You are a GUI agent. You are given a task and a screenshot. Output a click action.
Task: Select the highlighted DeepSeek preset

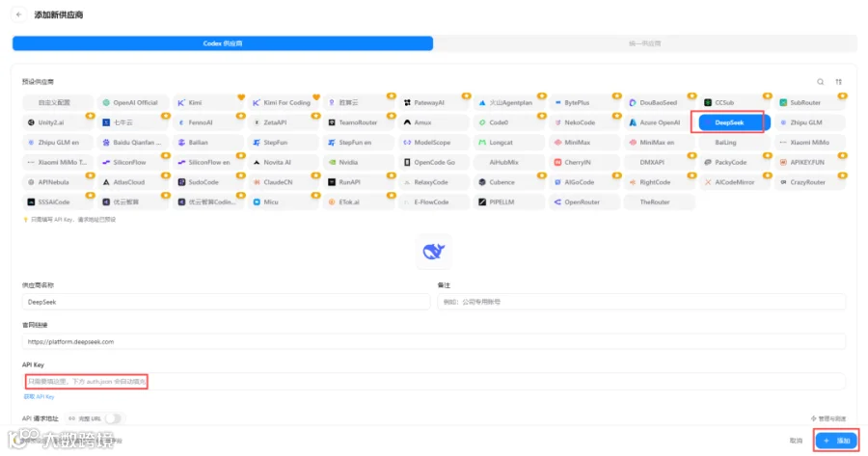735,122
